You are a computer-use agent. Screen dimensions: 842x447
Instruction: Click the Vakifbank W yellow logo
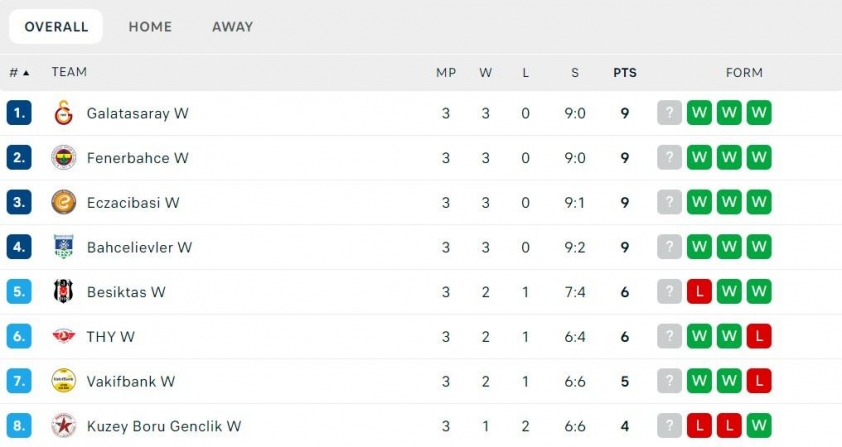(x=63, y=380)
